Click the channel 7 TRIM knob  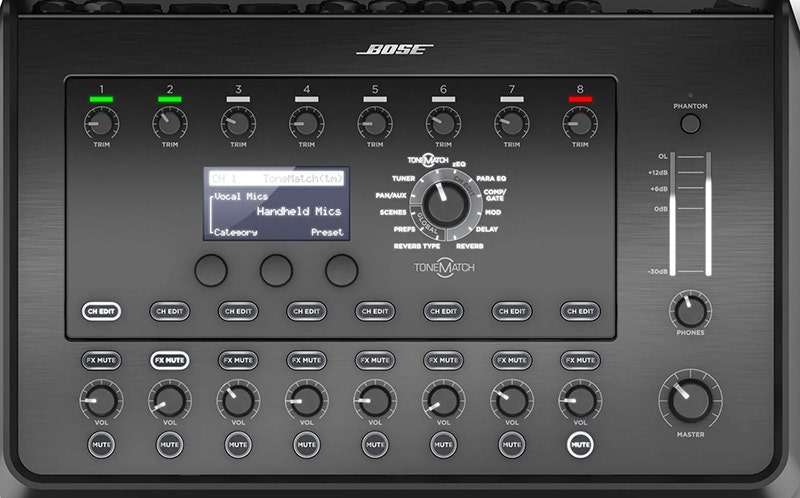pyautogui.click(x=512, y=123)
